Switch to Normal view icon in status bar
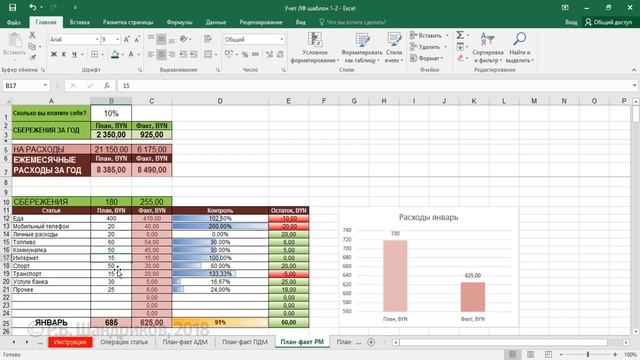Screen dimensions: 640x360 (x=513, y=354)
